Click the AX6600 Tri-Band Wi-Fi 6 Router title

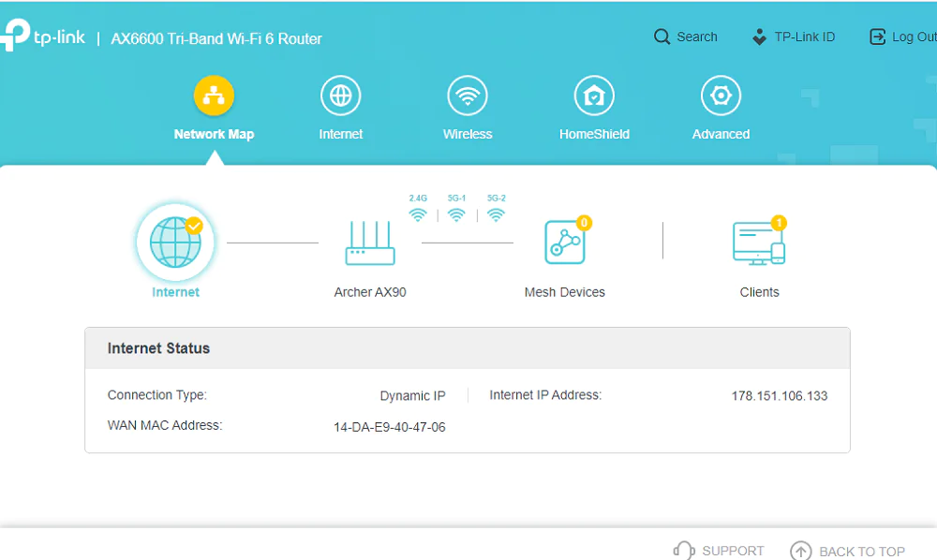216,38
